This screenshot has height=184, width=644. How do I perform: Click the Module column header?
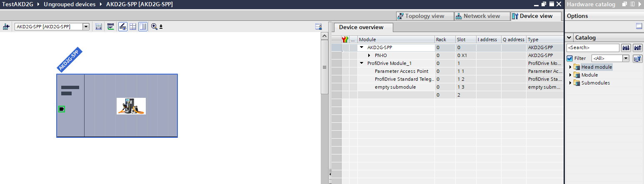396,40
